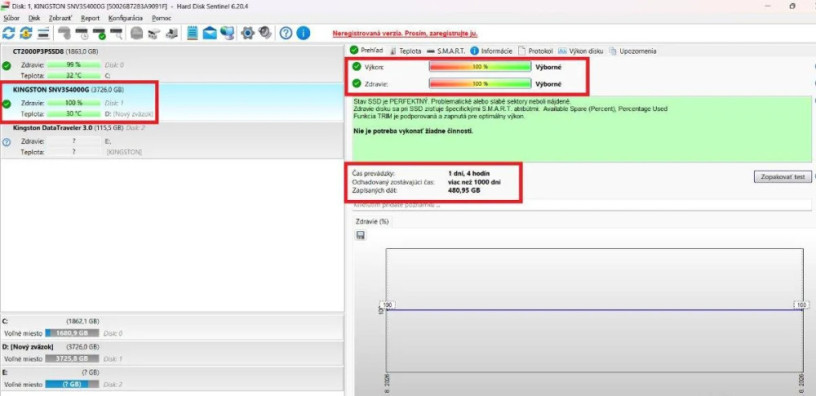Open the Pomoc menu

(x=161, y=18)
